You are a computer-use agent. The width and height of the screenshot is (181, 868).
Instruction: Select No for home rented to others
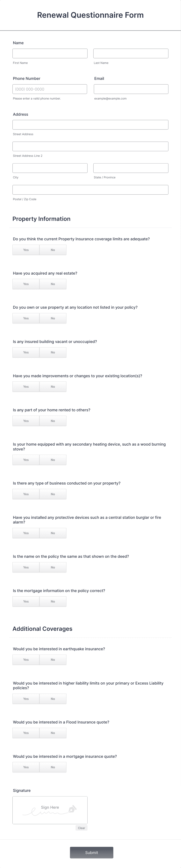click(x=53, y=420)
